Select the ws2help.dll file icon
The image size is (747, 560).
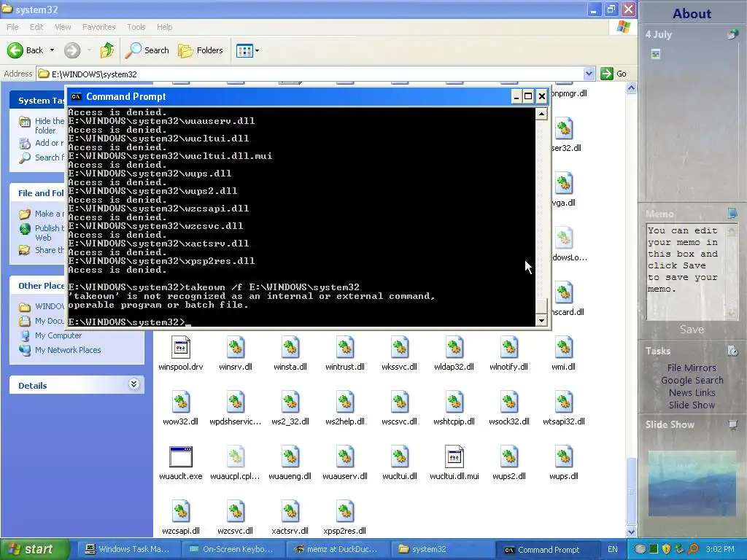(x=345, y=402)
